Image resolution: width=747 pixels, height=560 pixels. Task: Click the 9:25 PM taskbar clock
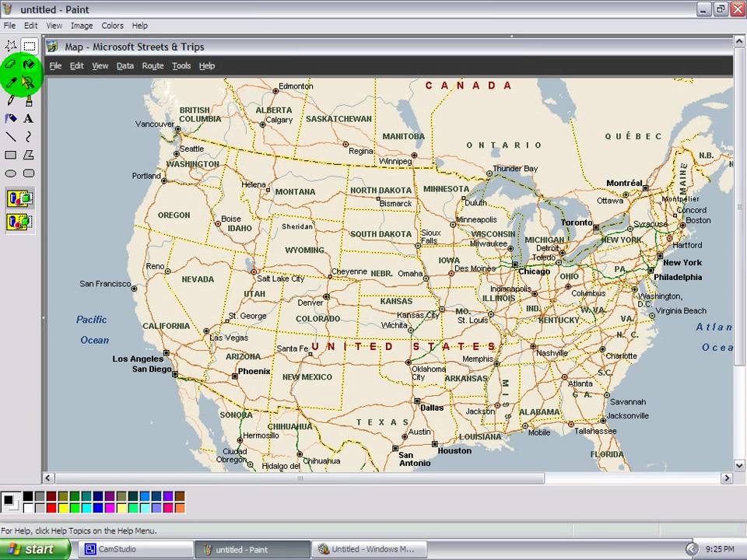(x=719, y=549)
